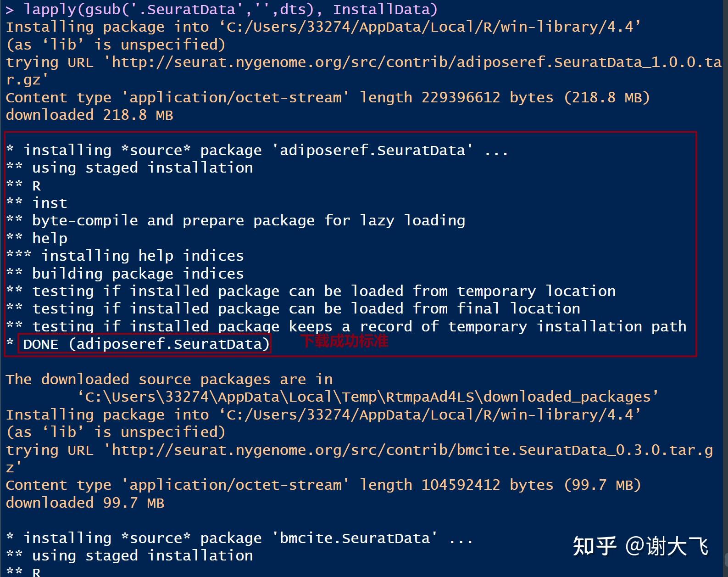Click the red Chinese annotation beside DONE
728x577 pixels.
click(345, 342)
